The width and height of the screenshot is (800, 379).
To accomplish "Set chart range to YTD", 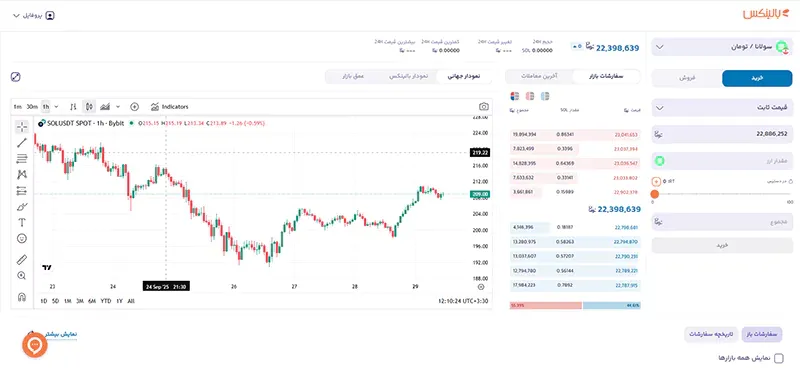I will 106,301.
